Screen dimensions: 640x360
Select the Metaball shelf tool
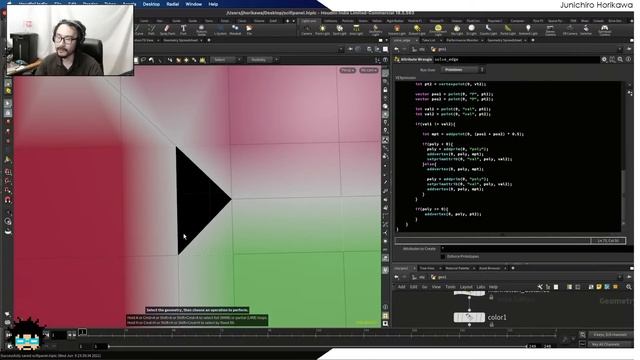tap(235, 30)
